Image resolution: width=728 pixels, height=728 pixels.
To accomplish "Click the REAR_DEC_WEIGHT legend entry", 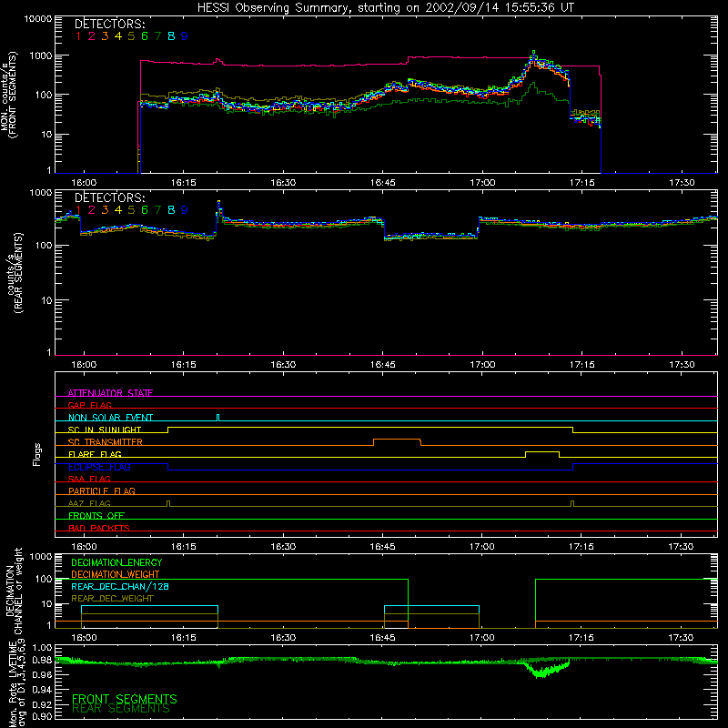I will [112, 599].
